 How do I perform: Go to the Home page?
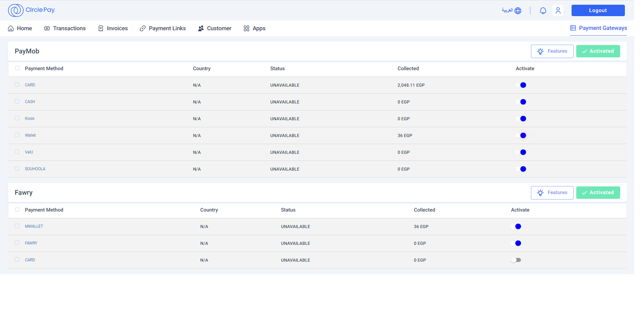[20, 29]
